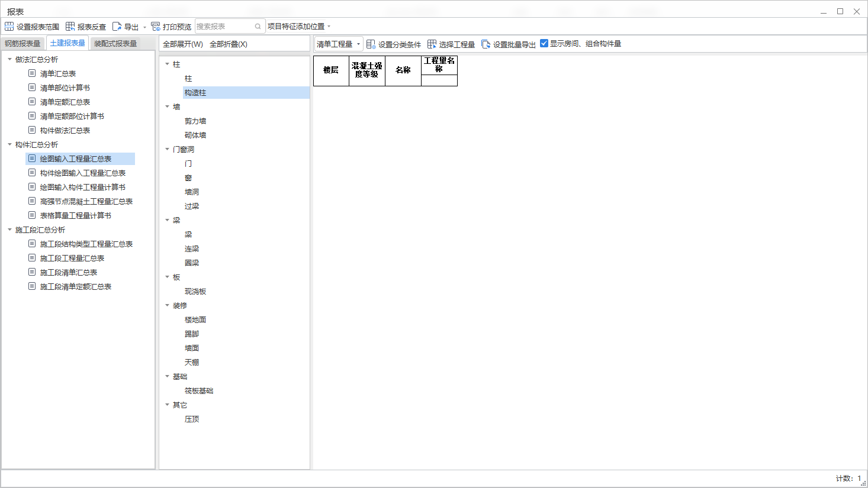868x488 pixels.
Task: Click the search magnifier icon
Action: (x=258, y=27)
